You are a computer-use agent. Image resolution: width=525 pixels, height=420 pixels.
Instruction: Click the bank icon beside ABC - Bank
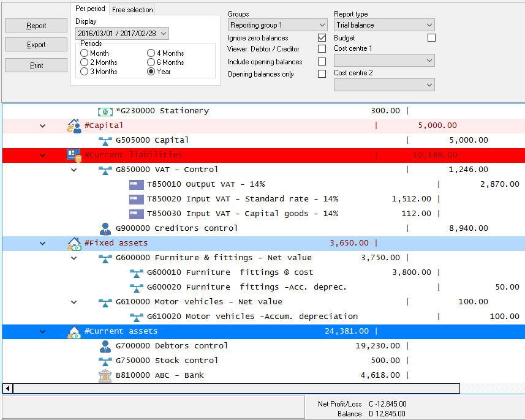(x=105, y=375)
